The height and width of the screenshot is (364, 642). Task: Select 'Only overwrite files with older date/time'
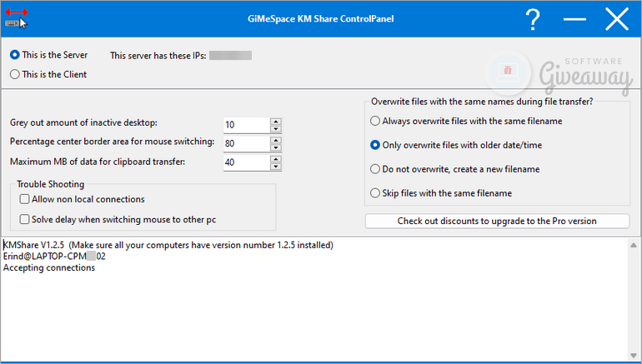click(x=374, y=145)
